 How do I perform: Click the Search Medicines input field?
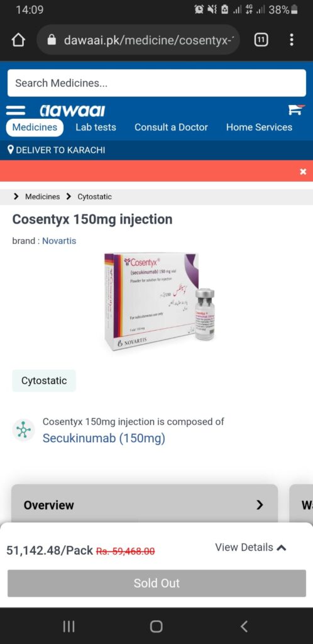pyautogui.click(x=156, y=83)
